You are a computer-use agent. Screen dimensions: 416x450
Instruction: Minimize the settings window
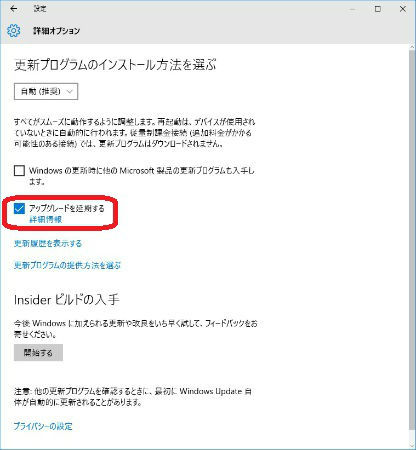(352, 9)
